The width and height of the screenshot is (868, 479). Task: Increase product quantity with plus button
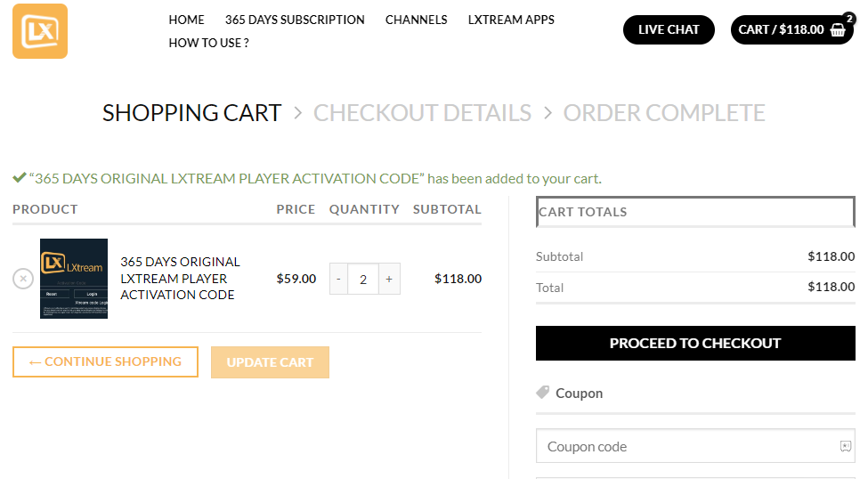click(x=388, y=279)
